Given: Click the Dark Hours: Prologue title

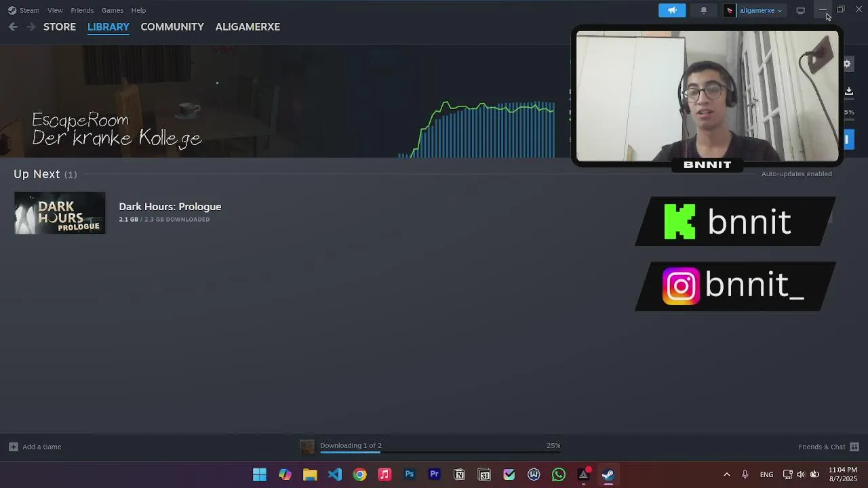Looking at the screenshot, I should point(170,206).
